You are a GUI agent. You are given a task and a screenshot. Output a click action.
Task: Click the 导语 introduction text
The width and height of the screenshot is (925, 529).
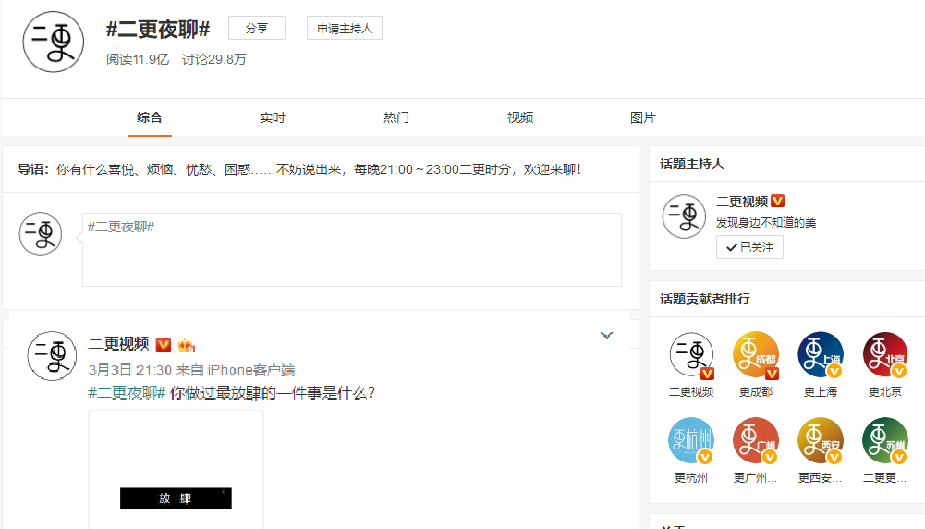[x=299, y=170]
